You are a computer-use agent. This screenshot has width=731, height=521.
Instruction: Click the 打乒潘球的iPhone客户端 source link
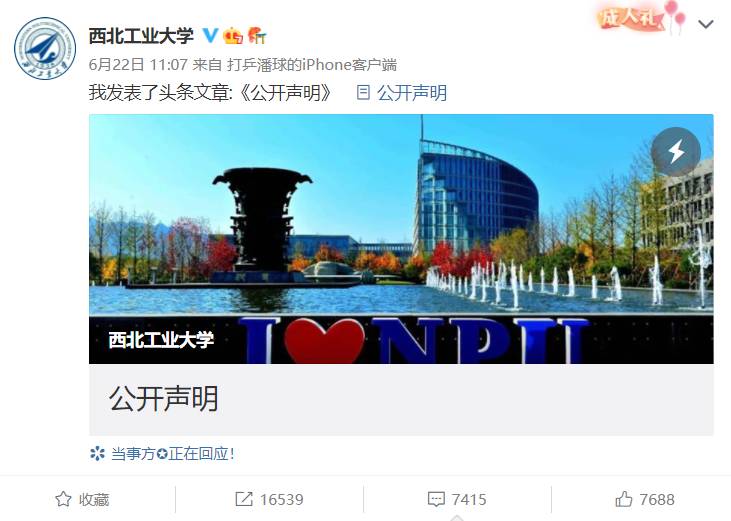[312, 64]
